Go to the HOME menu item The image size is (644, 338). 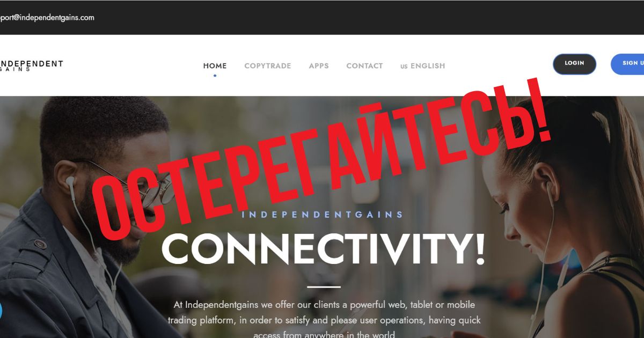[215, 66]
